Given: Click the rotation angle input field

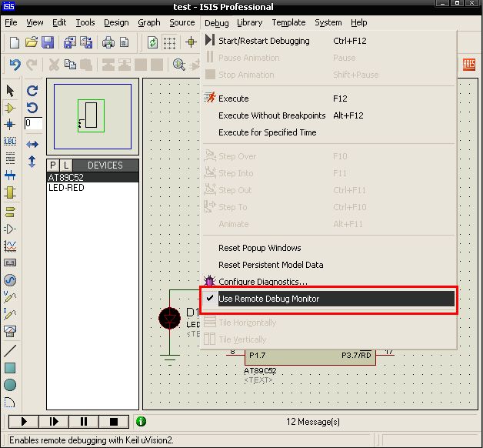Looking at the screenshot, I should tap(33, 123).
